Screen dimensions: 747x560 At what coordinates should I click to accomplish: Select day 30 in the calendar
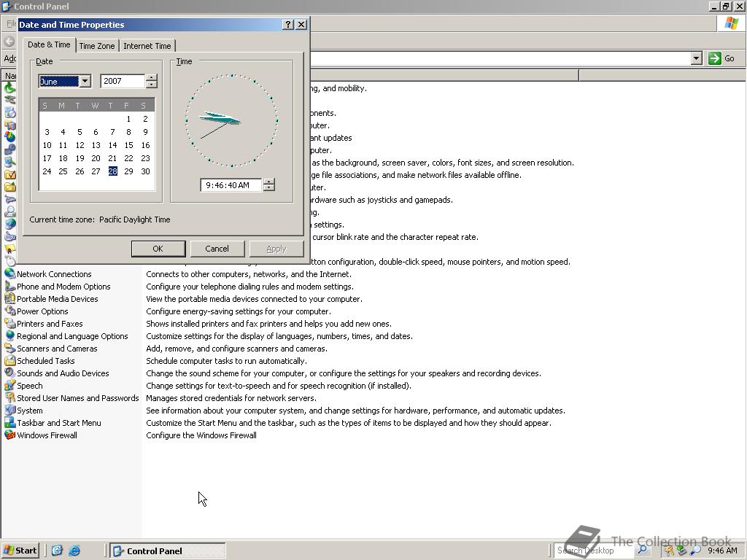[x=145, y=171]
